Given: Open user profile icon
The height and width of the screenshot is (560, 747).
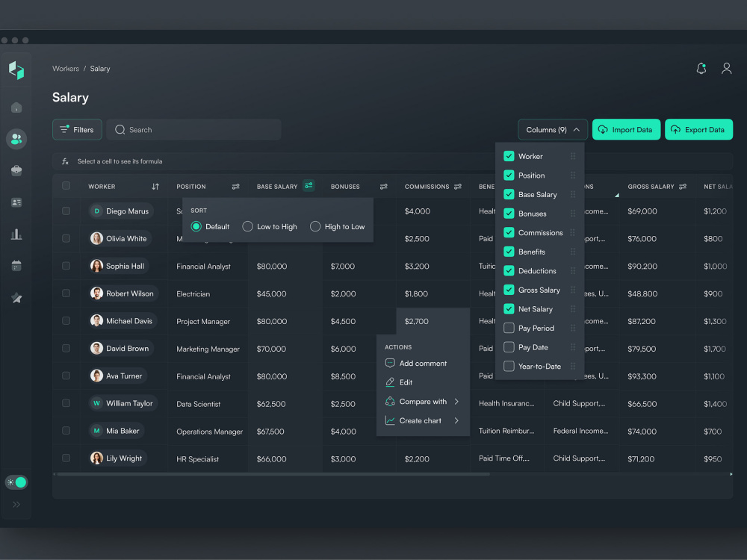Looking at the screenshot, I should click(727, 69).
